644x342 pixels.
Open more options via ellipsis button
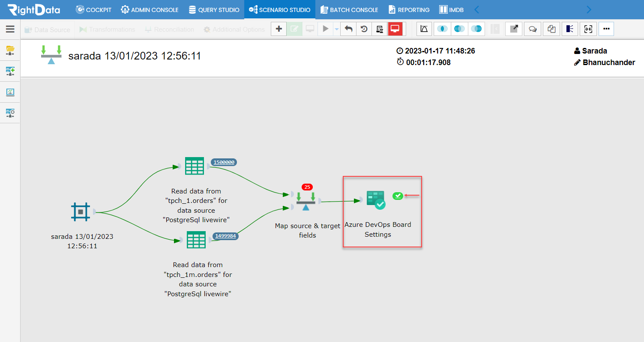click(606, 29)
